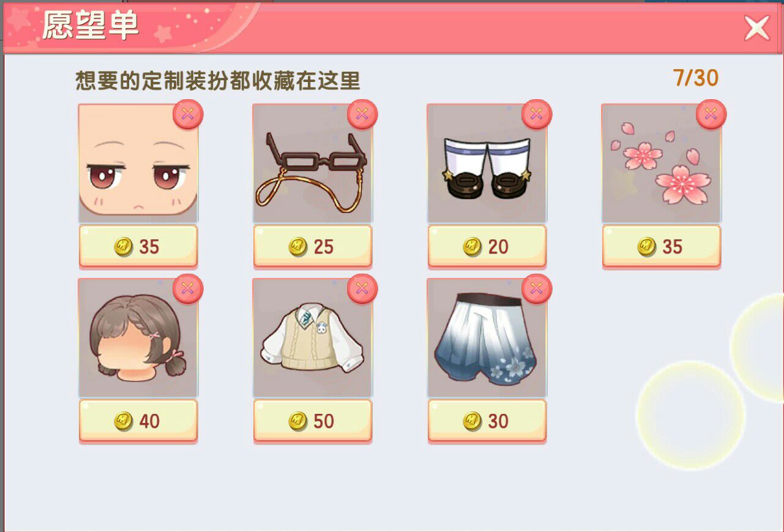This screenshot has height=532, width=784.
Task: Remove the glasses from wishlist
Action: (362, 114)
